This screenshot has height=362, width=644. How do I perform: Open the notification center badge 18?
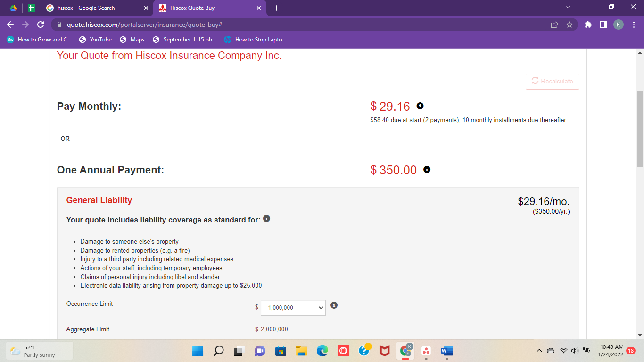tap(631, 351)
